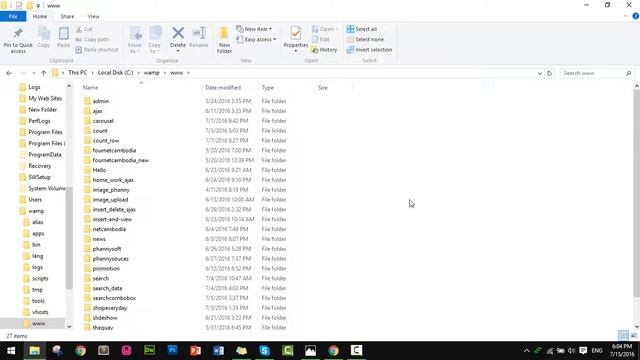Sort by Type column header
The width and height of the screenshot is (640, 360).
coord(268,88)
